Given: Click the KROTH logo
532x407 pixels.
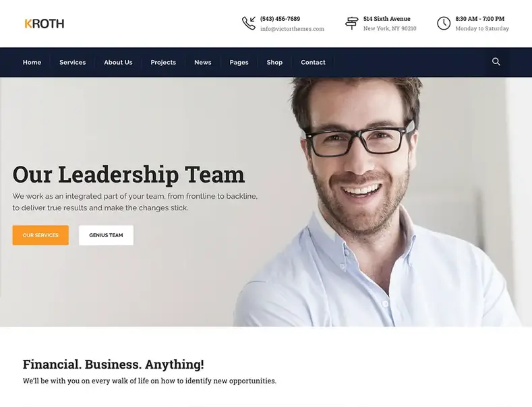Looking at the screenshot, I should [45, 24].
